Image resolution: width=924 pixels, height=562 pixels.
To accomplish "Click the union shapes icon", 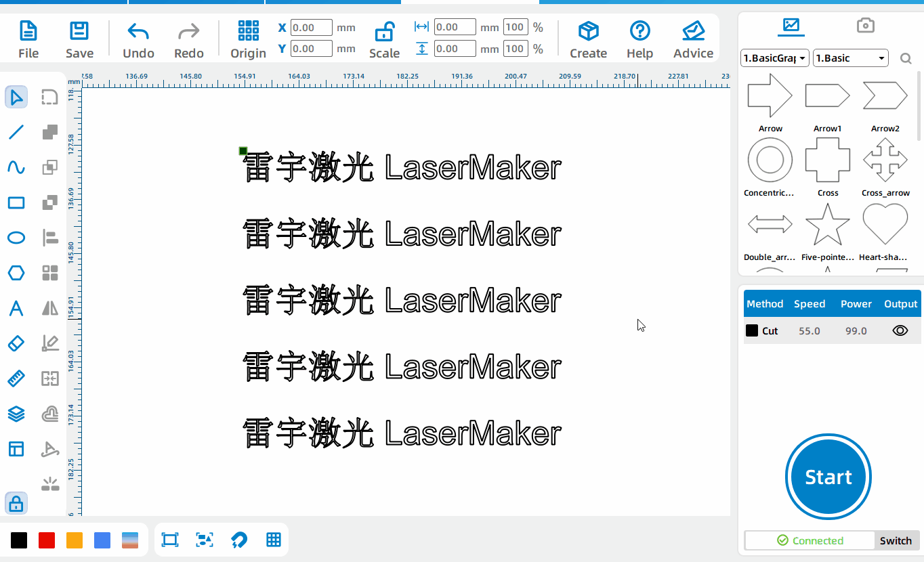I will [x=49, y=132].
